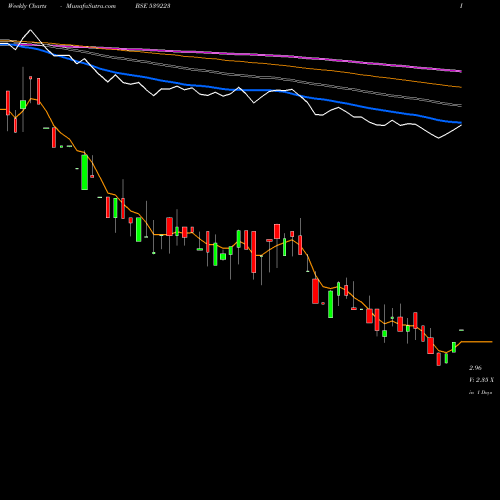Click the 'MunafaSutra.com' label
The image size is (500, 500).
click(91, 6)
